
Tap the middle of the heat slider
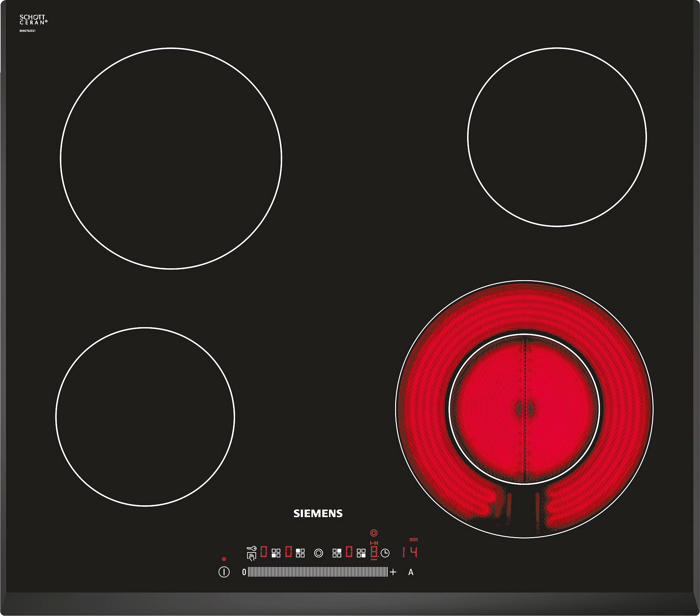[x=318, y=572]
